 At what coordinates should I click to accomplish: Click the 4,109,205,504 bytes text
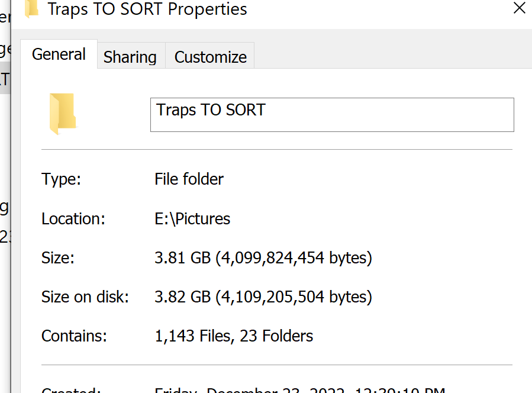pos(293,297)
